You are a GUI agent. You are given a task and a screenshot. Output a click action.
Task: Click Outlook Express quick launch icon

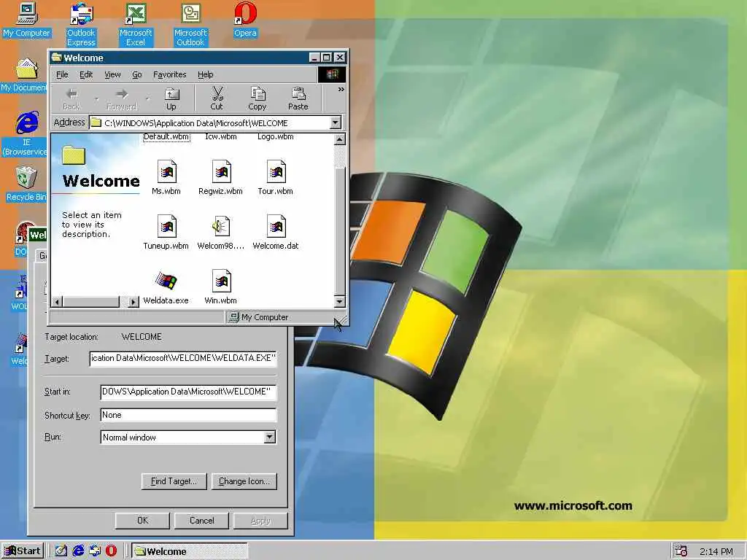tap(95, 551)
